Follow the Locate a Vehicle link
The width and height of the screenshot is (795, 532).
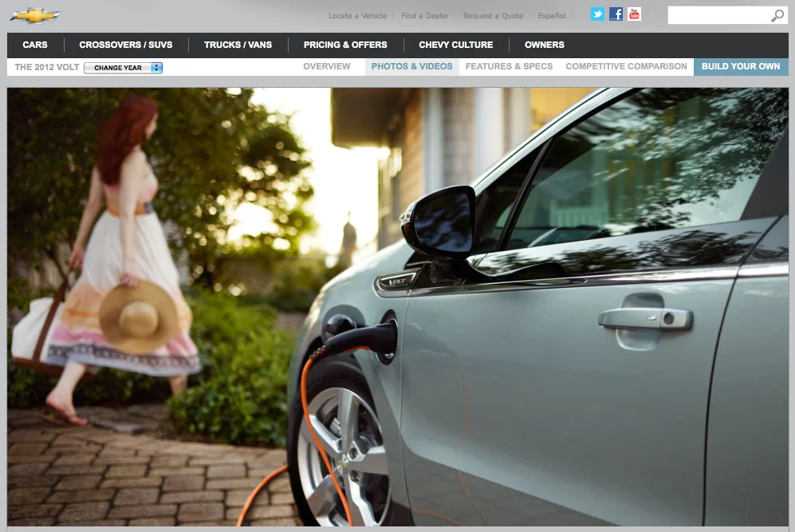pos(357,16)
